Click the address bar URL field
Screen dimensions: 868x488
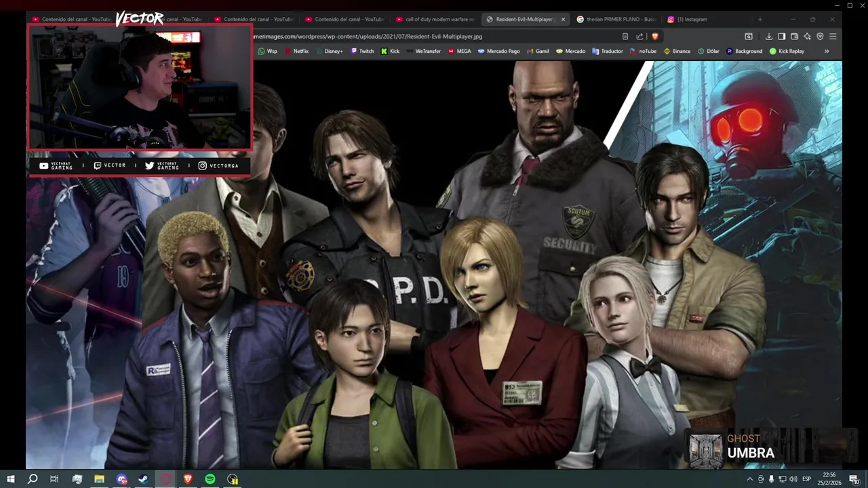point(434,37)
